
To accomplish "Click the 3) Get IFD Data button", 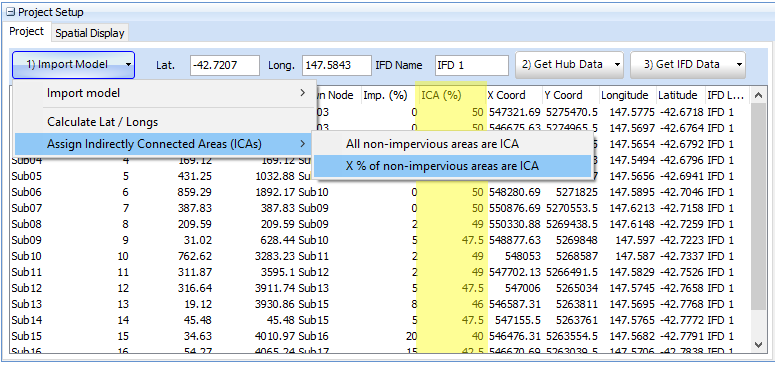I will pos(688,65).
